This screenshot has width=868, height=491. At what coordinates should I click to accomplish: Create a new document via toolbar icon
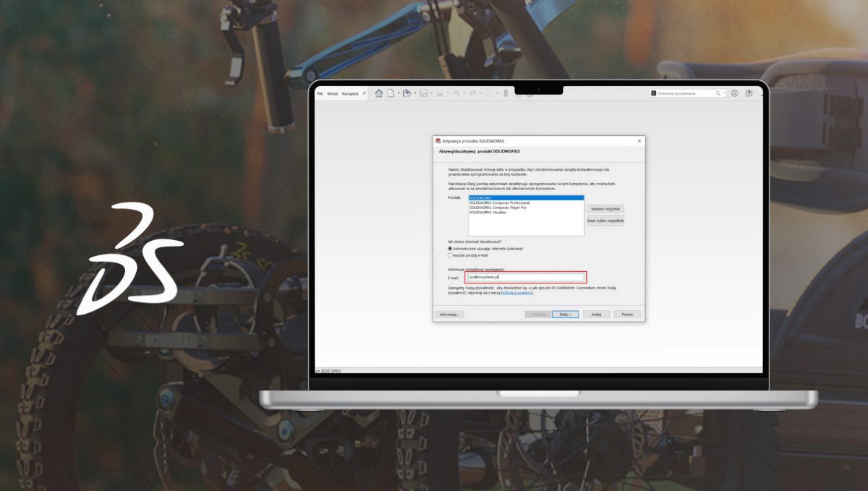click(391, 93)
